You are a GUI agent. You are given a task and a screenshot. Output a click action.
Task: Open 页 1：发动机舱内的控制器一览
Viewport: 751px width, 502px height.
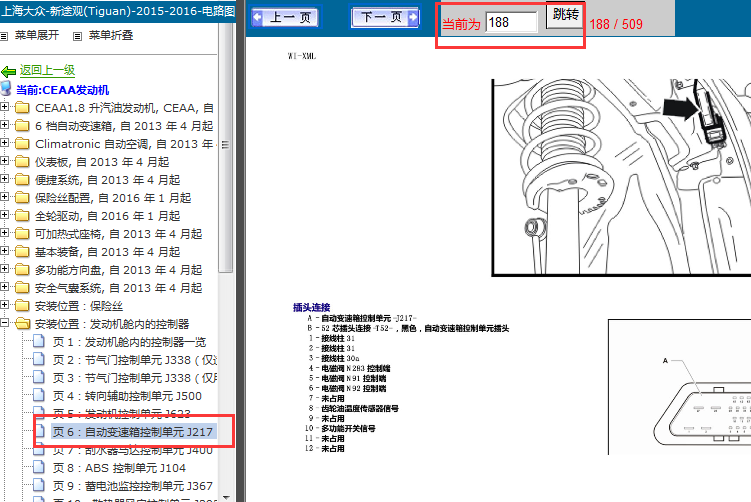click(x=129, y=342)
